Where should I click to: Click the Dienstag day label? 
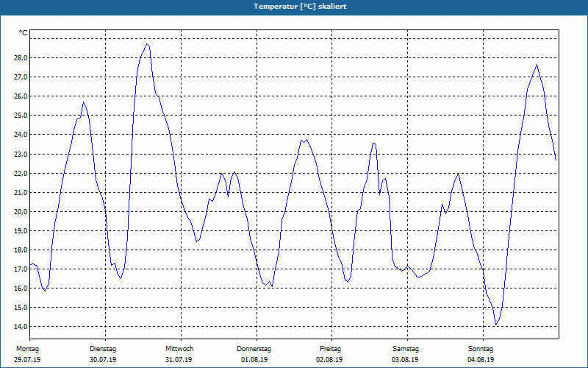pos(103,349)
